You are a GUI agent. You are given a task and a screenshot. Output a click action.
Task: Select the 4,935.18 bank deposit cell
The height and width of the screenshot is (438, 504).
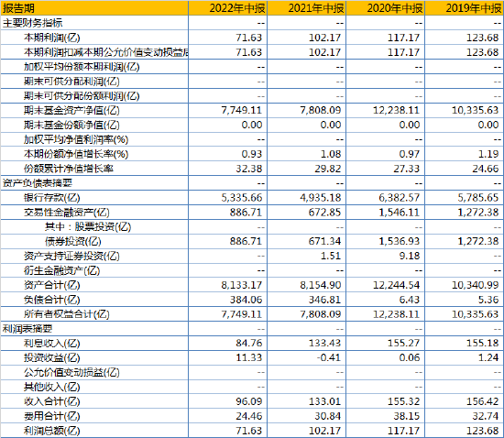[307, 198]
